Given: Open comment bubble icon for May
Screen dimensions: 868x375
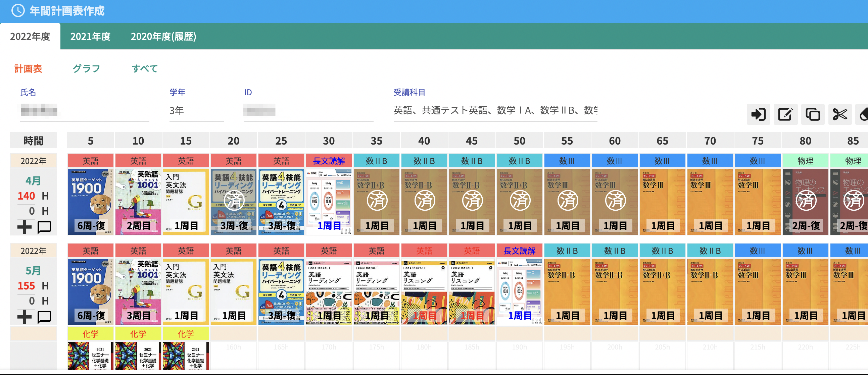Looking at the screenshot, I should [x=44, y=317].
